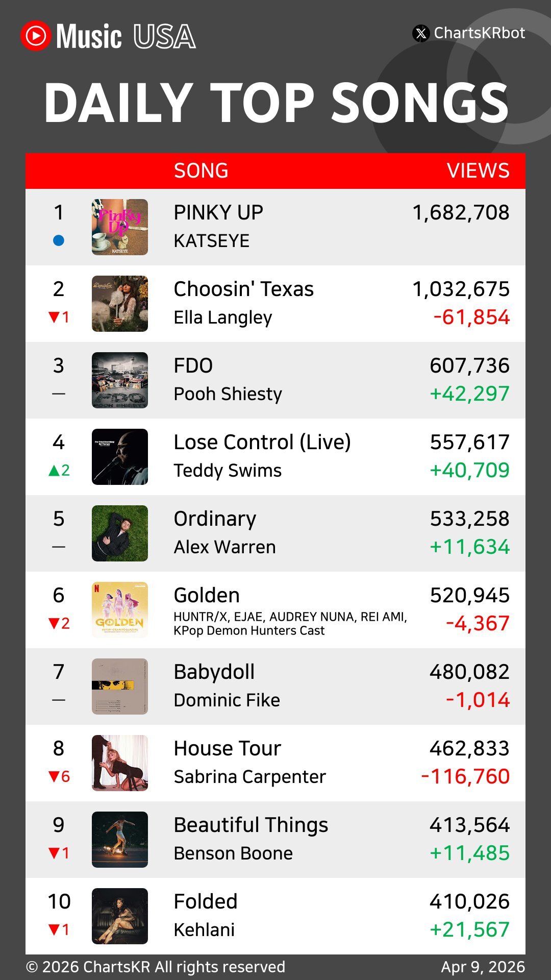Click the Kehlani artist name

pyautogui.click(x=204, y=930)
